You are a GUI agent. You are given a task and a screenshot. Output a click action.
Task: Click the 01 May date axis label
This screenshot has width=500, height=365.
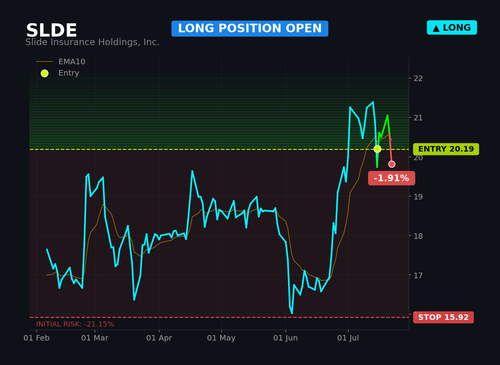coord(221,338)
